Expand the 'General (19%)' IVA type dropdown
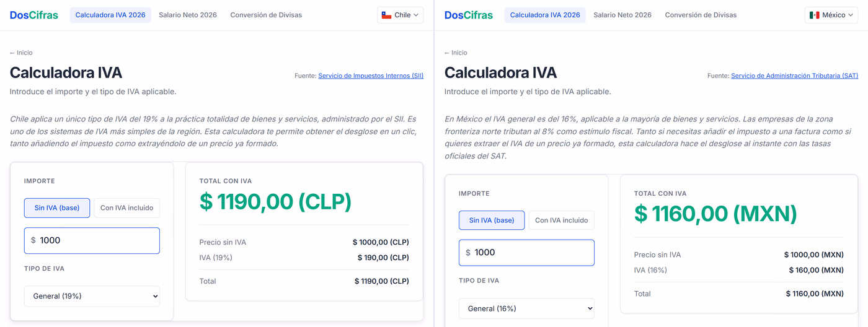868x327 pixels. pyautogui.click(x=92, y=296)
